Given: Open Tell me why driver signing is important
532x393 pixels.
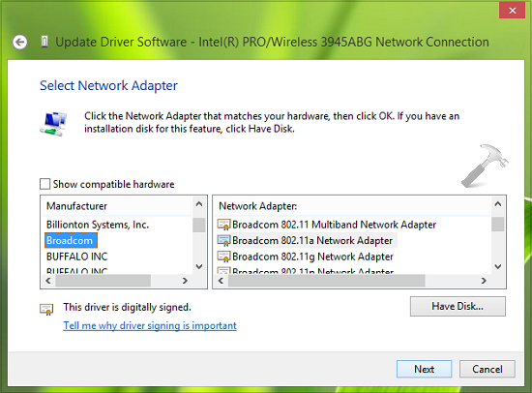Looking at the screenshot, I should point(150,325).
